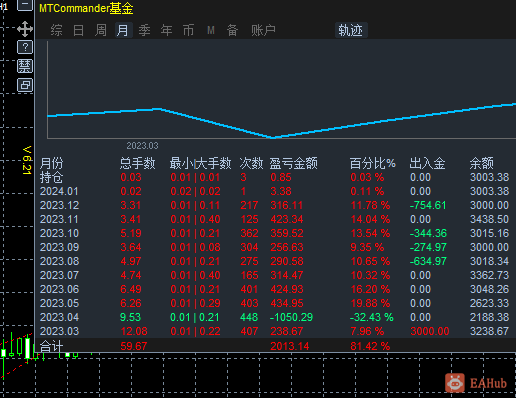Click the 月份 column header
The width and height of the screenshot is (516, 398).
pos(51,163)
